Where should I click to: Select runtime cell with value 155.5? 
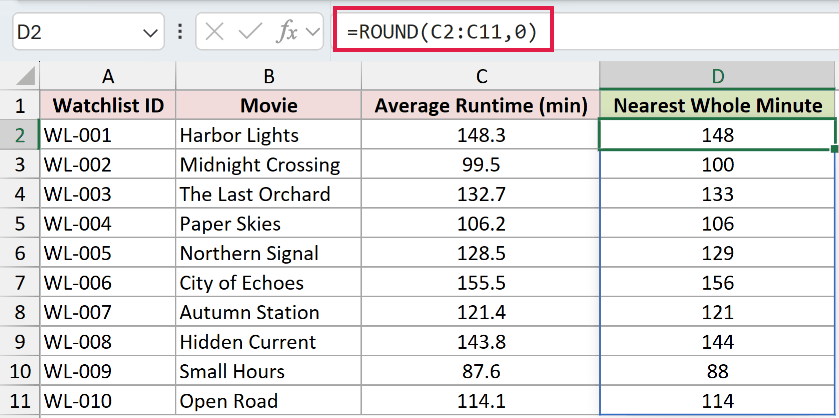tap(481, 283)
